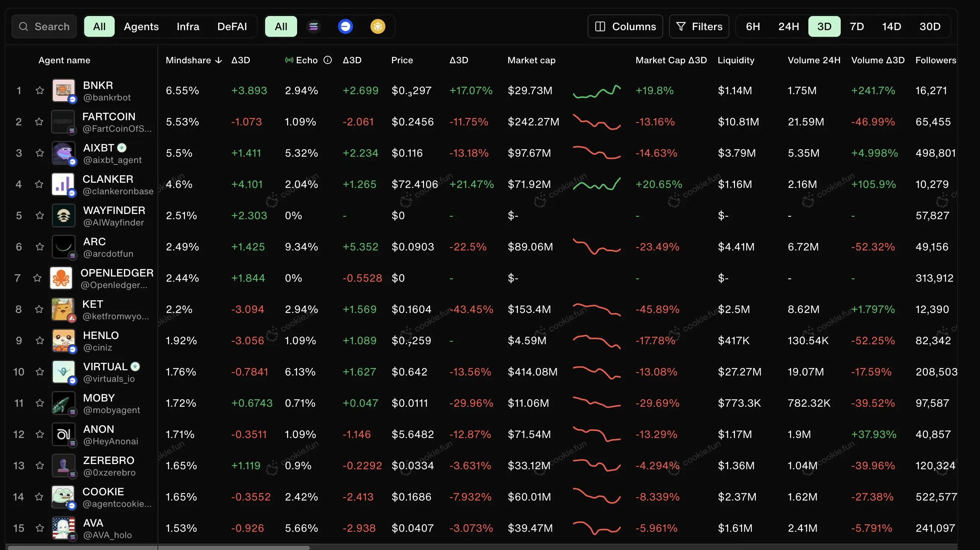
Task: Open the OPENLEDGER octopus avatar
Action: pos(61,278)
